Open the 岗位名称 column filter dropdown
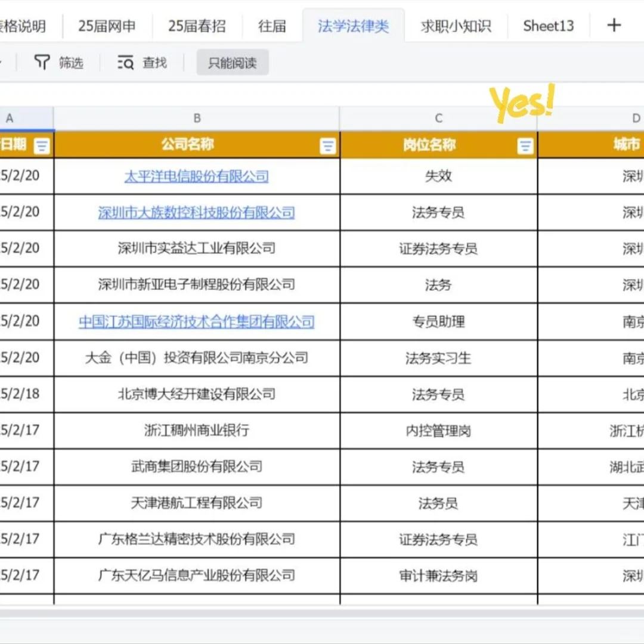 (x=525, y=146)
